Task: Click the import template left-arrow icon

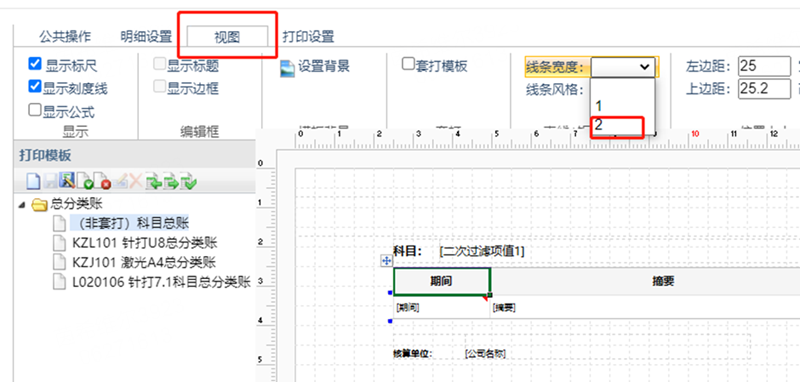Action: coord(154,181)
